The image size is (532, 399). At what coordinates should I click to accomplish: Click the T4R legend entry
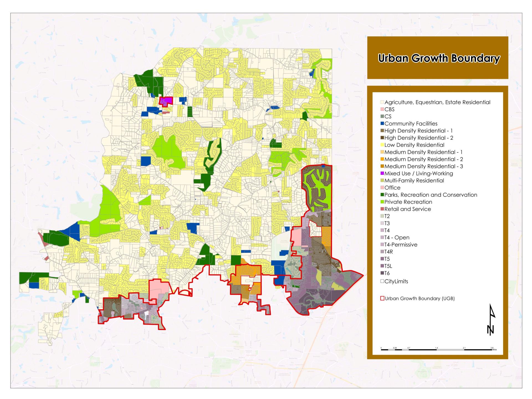coord(387,252)
